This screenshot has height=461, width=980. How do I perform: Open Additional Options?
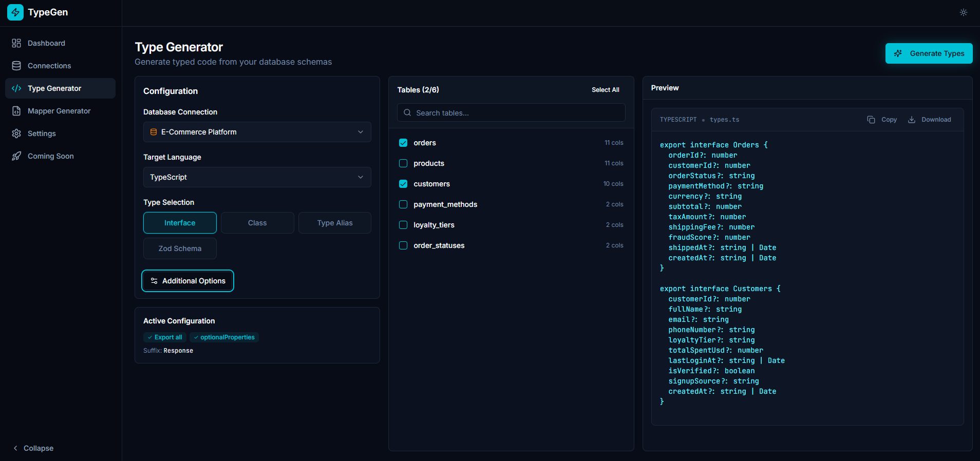click(x=187, y=281)
